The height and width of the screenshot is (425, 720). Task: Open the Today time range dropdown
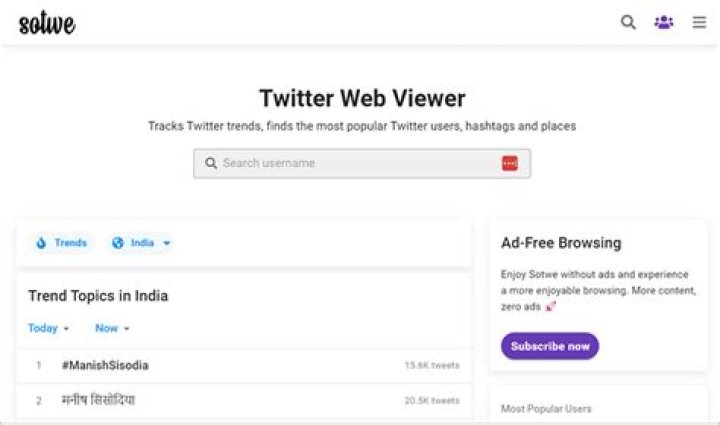49,328
